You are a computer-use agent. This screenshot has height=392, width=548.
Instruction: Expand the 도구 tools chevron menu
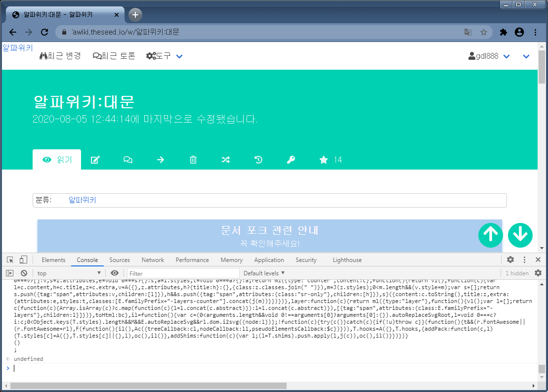point(179,56)
